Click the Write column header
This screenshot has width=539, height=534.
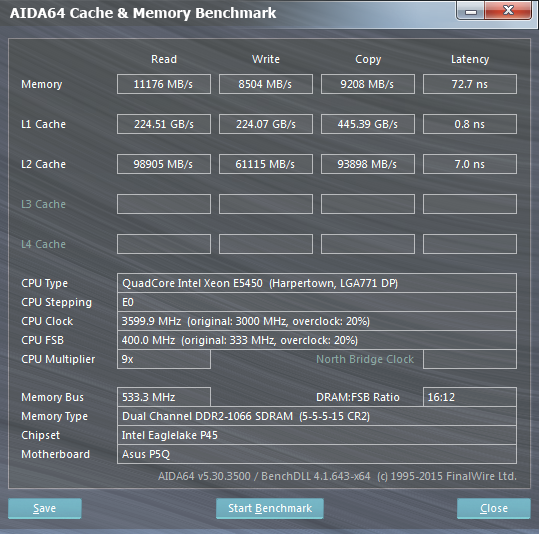266,59
